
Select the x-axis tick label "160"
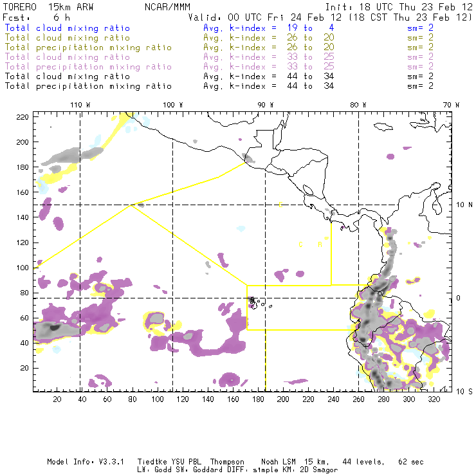pos(233,399)
